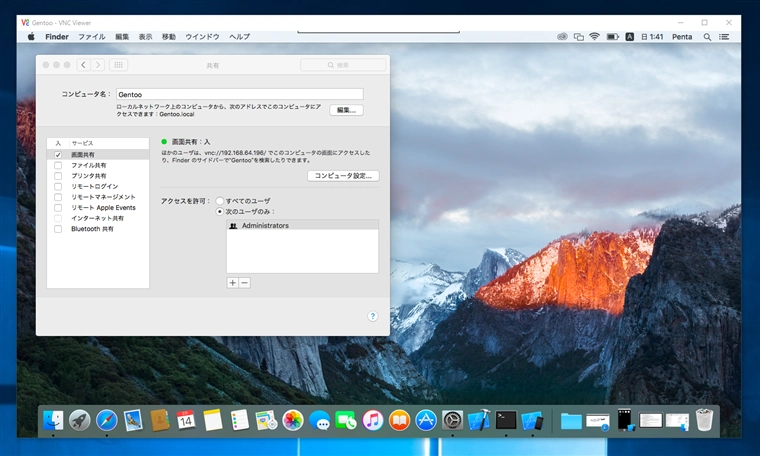Screen dimensions: 760x456
Task: Open Maps icon in Dock
Action: (266, 420)
